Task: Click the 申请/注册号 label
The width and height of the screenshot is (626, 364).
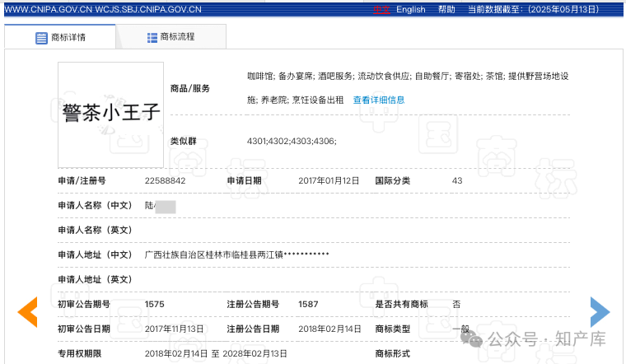Action: point(82,181)
